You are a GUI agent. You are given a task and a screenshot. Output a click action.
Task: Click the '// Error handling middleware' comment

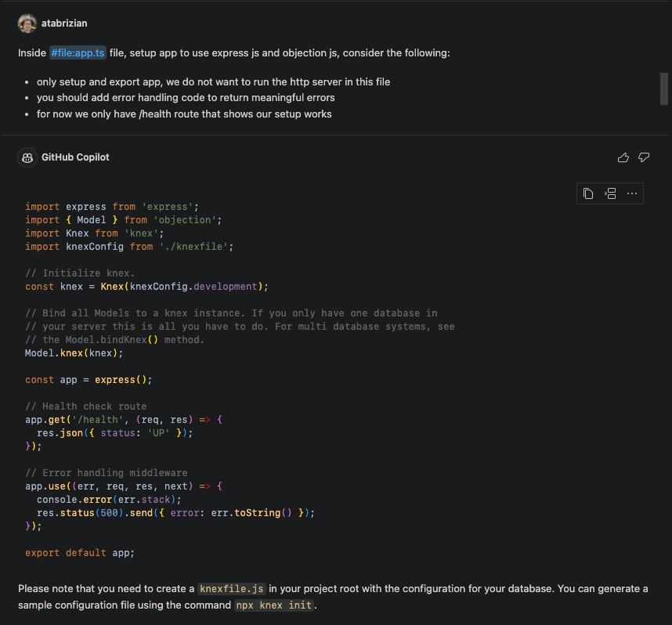106,473
